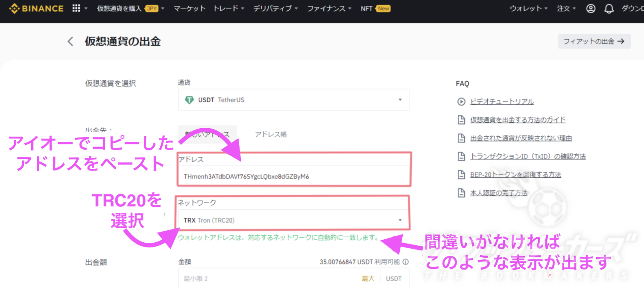Go back using the left arrow

coord(70,41)
